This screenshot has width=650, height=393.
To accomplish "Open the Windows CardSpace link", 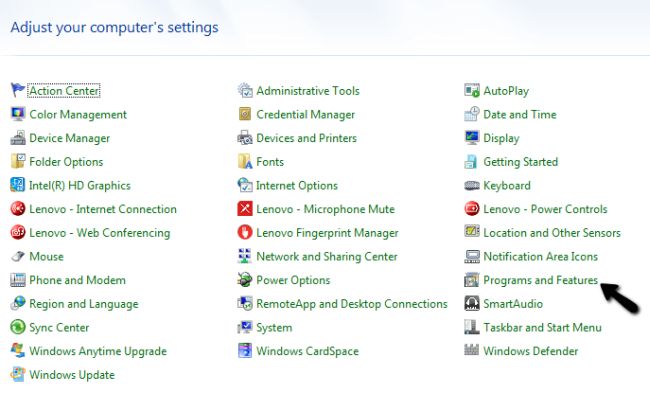I will (x=307, y=351).
